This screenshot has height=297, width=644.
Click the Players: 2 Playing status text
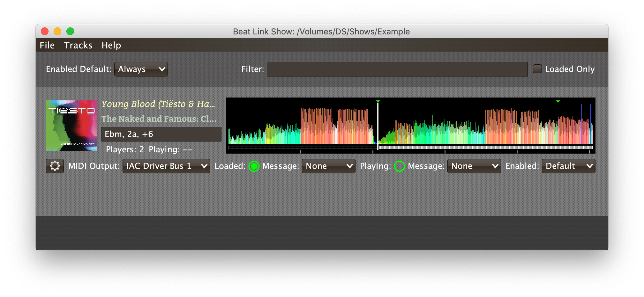[x=149, y=149]
